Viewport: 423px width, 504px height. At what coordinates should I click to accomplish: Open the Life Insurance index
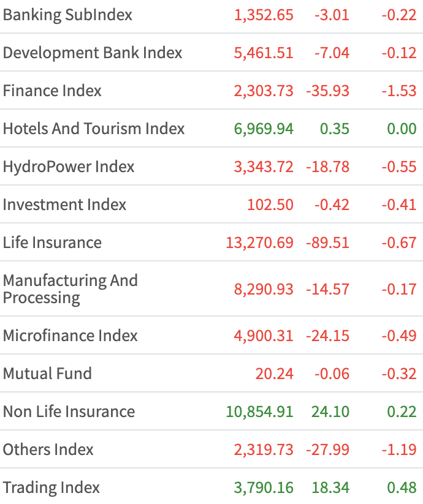52,243
